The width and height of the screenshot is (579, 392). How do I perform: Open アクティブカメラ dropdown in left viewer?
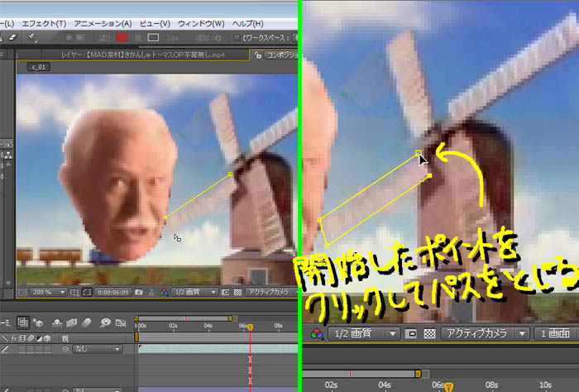click(271, 292)
